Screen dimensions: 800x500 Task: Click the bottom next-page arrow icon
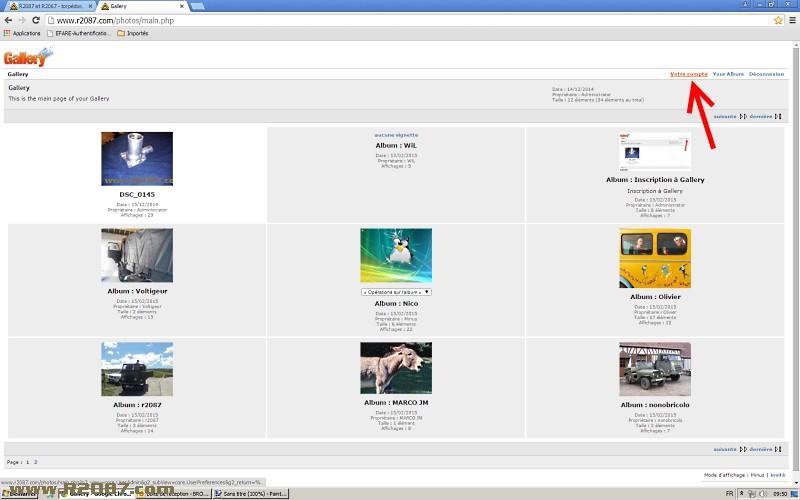pos(743,449)
